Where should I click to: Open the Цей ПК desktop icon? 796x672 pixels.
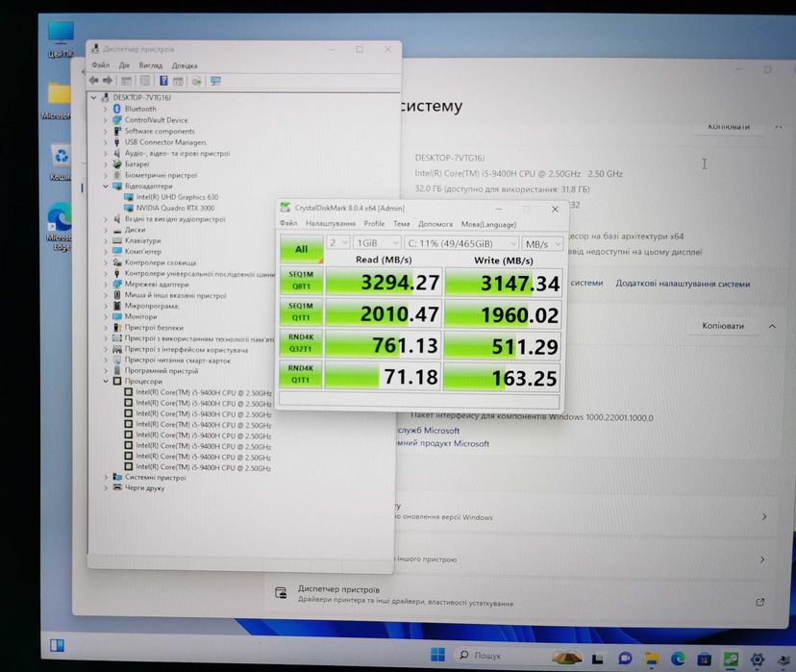(61, 39)
